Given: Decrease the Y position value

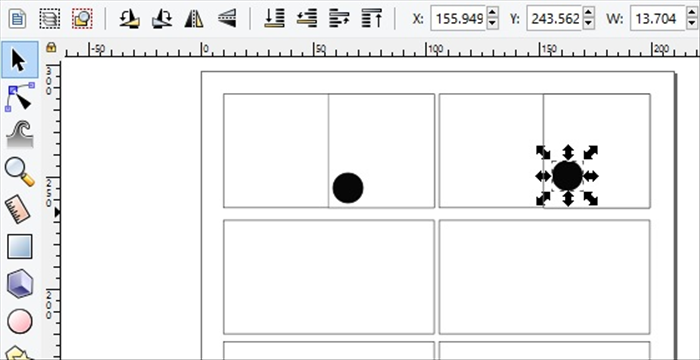Looking at the screenshot, I should pyautogui.click(x=589, y=24).
